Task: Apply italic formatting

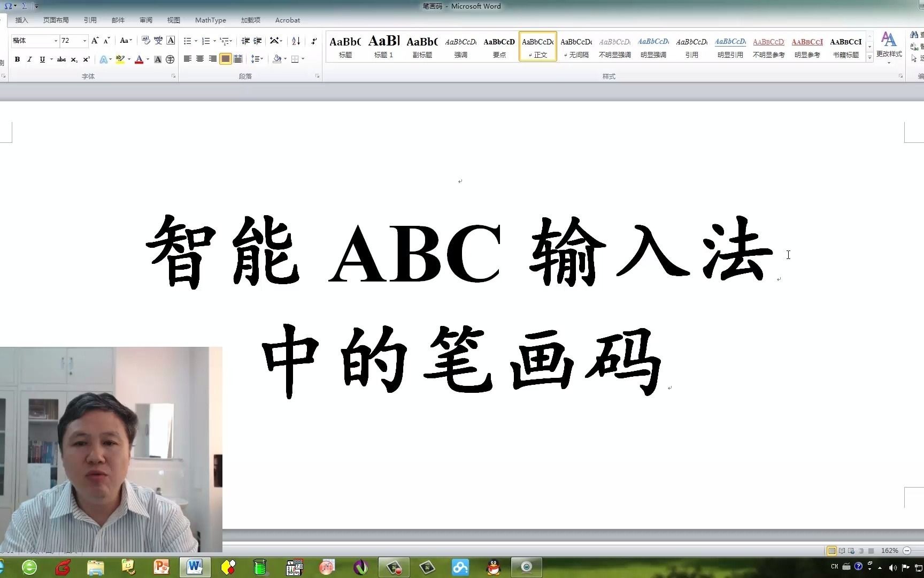Action: point(30,59)
